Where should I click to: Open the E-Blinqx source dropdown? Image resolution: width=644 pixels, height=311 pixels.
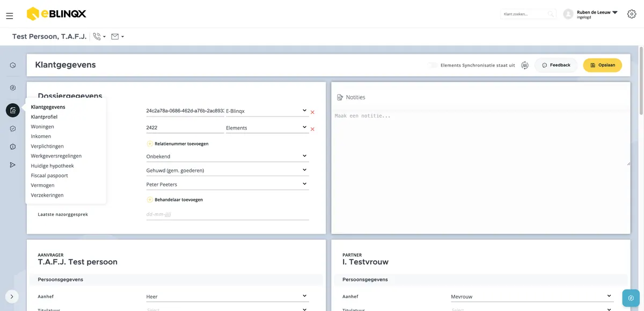(x=267, y=111)
